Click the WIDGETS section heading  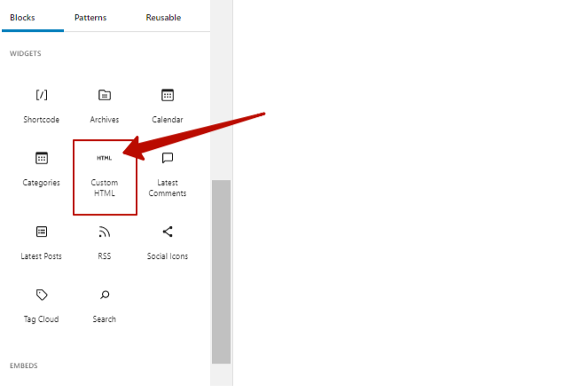pos(25,53)
